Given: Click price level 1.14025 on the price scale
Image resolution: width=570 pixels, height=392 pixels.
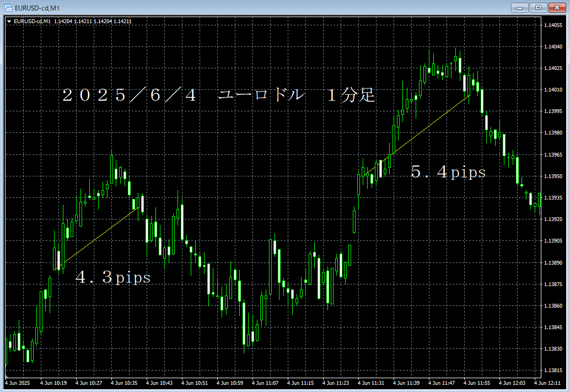Looking at the screenshot, I should click(553, 68).
